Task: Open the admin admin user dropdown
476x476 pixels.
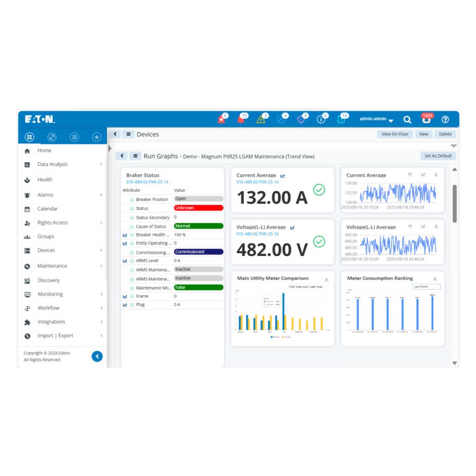Action: 376,119
